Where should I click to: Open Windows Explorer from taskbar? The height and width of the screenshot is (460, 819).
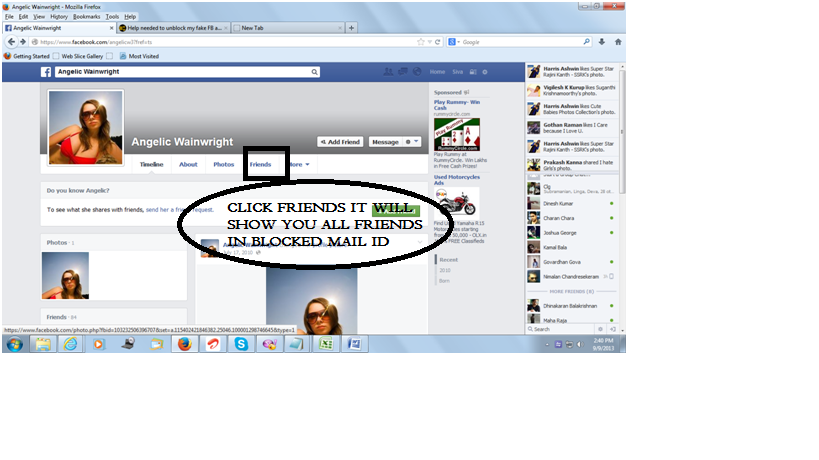tap(43, 344)
